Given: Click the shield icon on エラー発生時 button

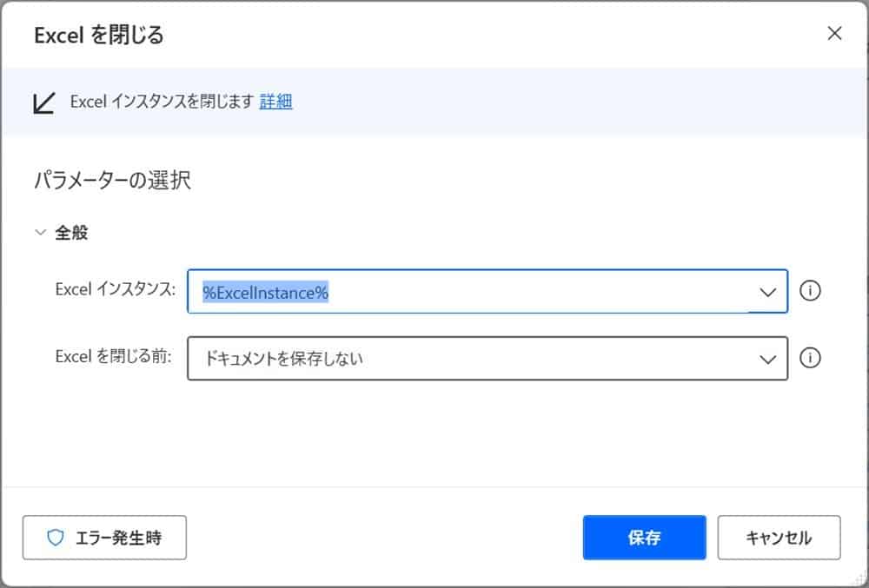Looking at the screenshot, I should coord(56,538).
